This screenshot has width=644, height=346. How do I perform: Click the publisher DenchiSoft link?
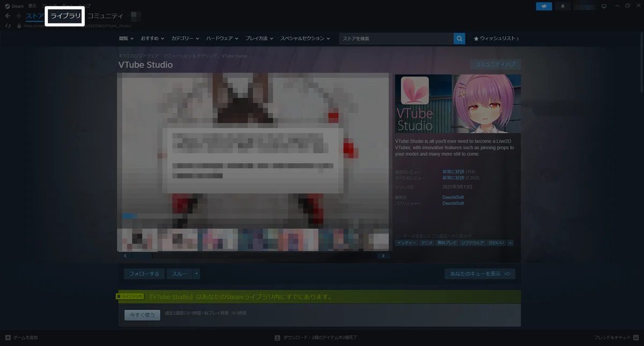453,203
